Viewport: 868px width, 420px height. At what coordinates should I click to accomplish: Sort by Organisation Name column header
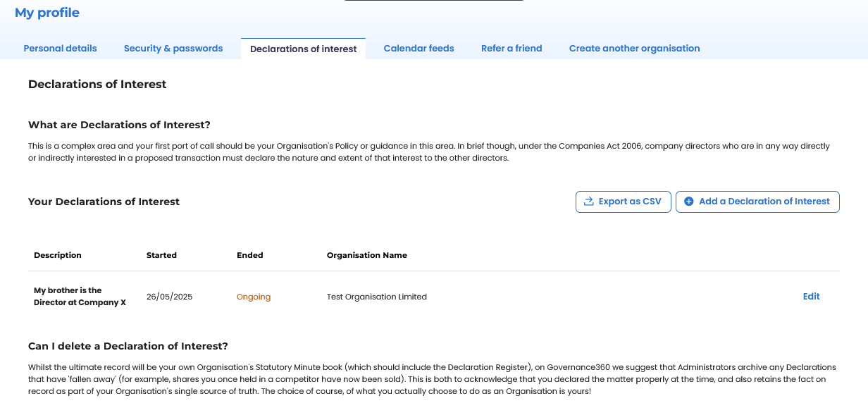(366, 255)
